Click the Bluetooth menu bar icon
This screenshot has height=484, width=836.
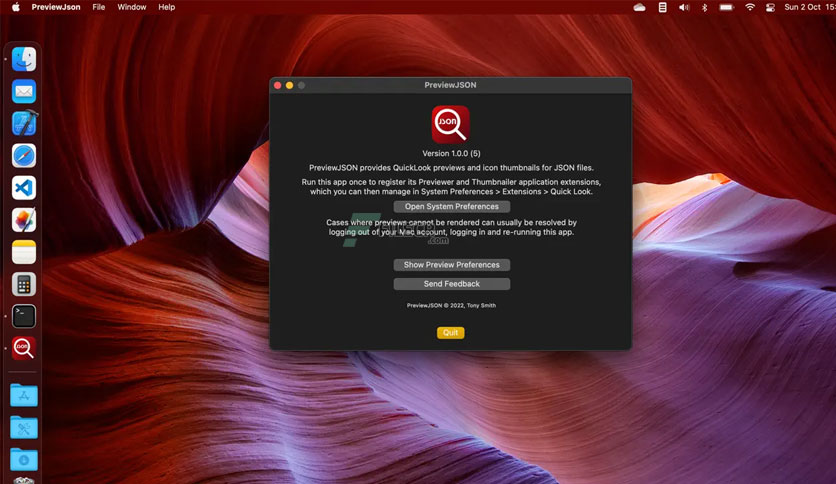[x=704, y=7]
